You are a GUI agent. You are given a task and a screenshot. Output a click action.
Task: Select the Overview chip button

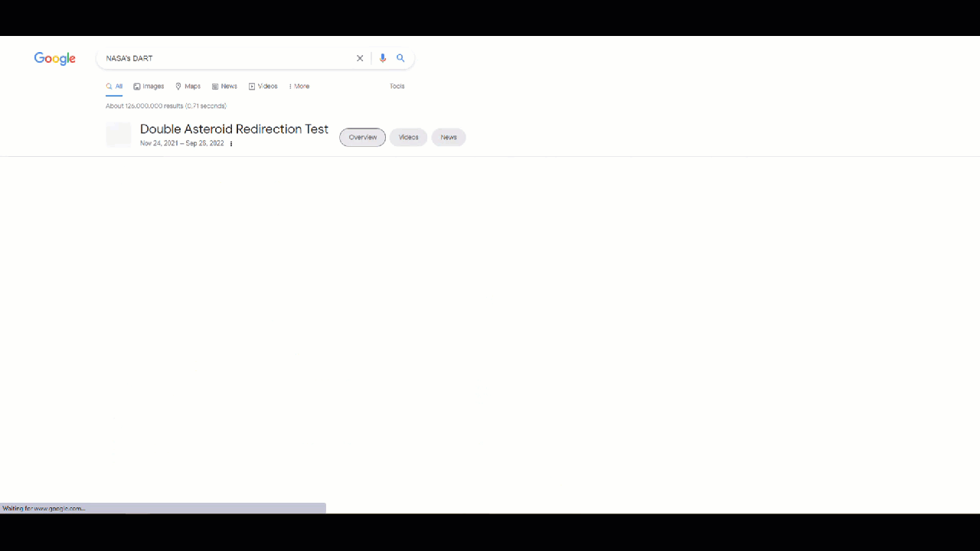(x=362, y=138)
